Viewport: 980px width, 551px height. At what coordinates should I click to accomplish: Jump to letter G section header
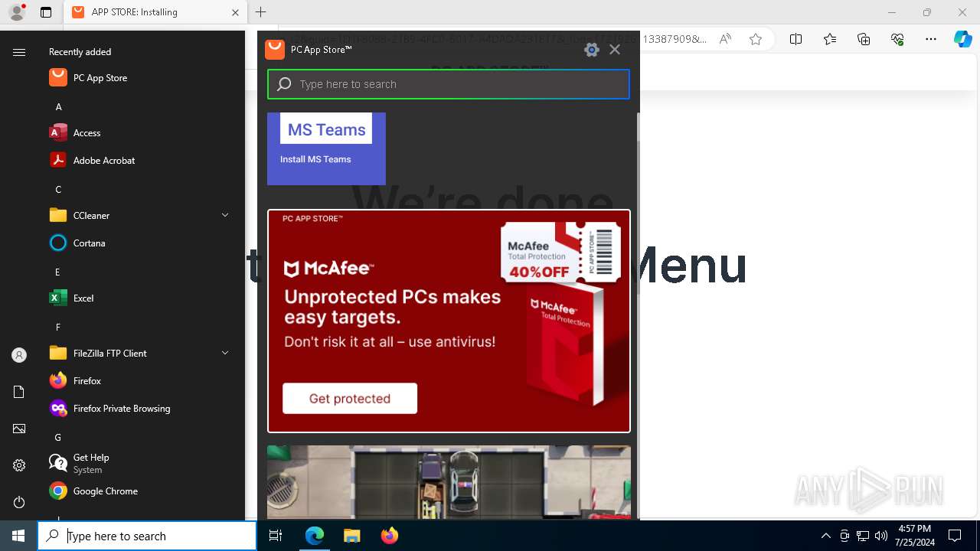pyautogui.click(x=58, y=438)
